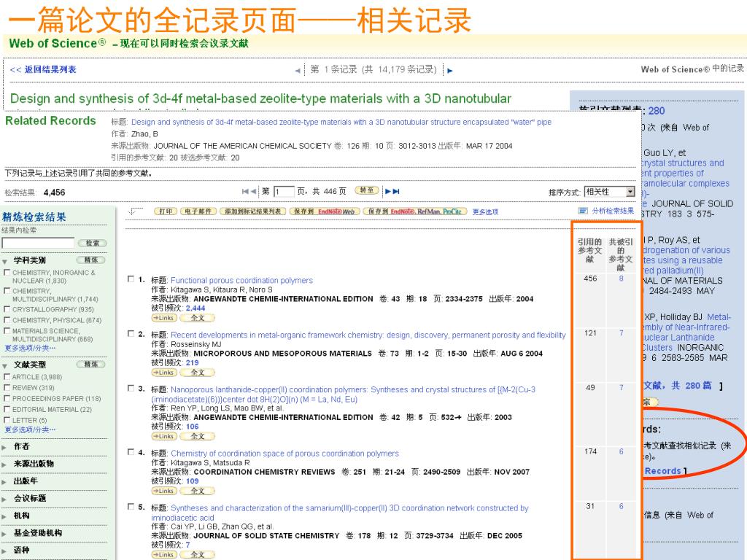Click the 电子邮件 email button

[x=198, y=211]
